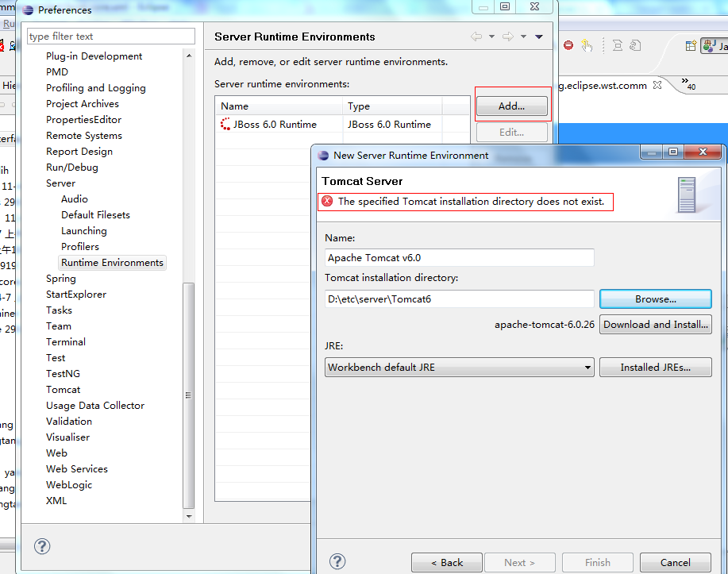The width and height of the screenshot is (728, 574).
Task: Focus the type filter text box
Action: tap(111, 37)
